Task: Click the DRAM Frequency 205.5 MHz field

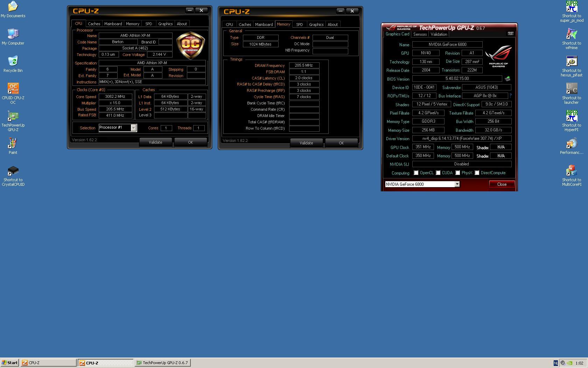Action: point(304,66)
